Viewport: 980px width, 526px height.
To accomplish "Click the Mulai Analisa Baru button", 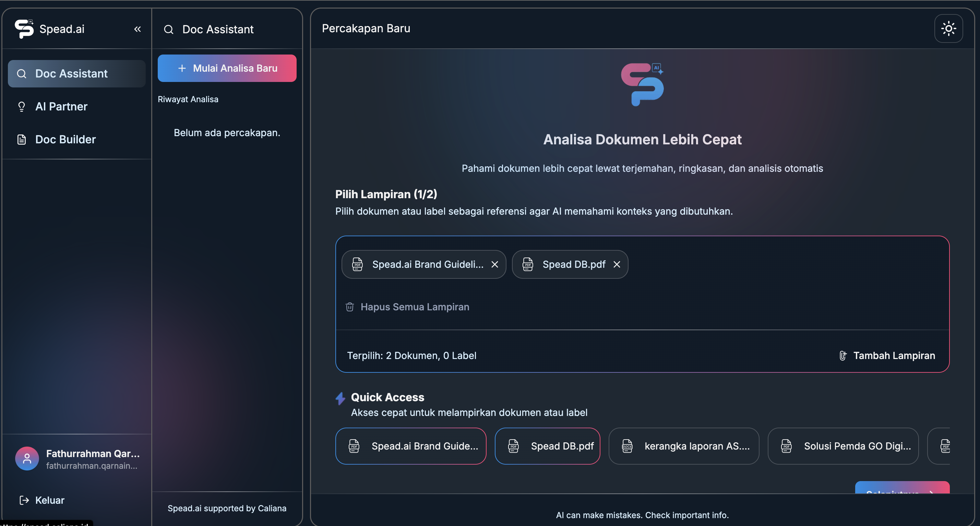I will tap(227, 68).
